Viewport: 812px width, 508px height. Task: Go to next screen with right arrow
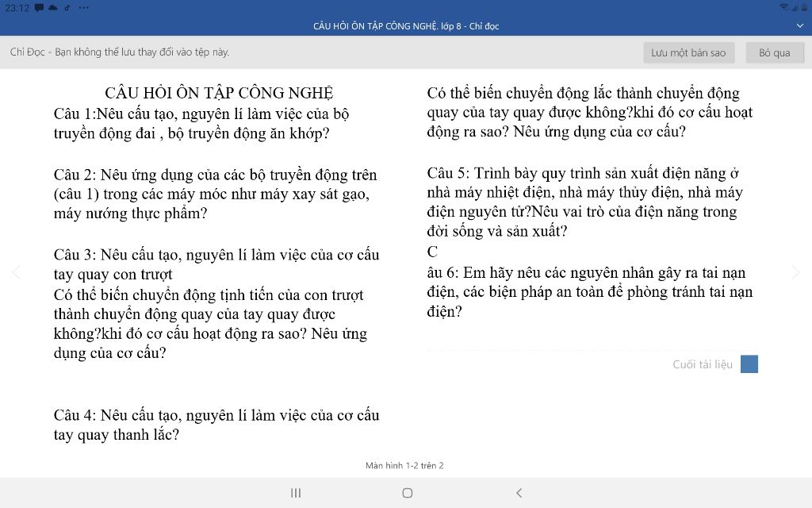(x=796, y=271)
